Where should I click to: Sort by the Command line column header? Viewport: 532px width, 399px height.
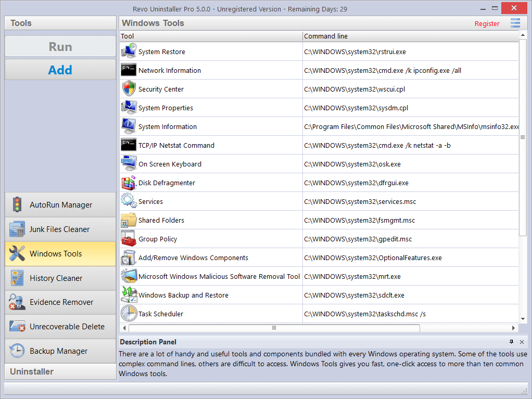(x=411, y=36)
